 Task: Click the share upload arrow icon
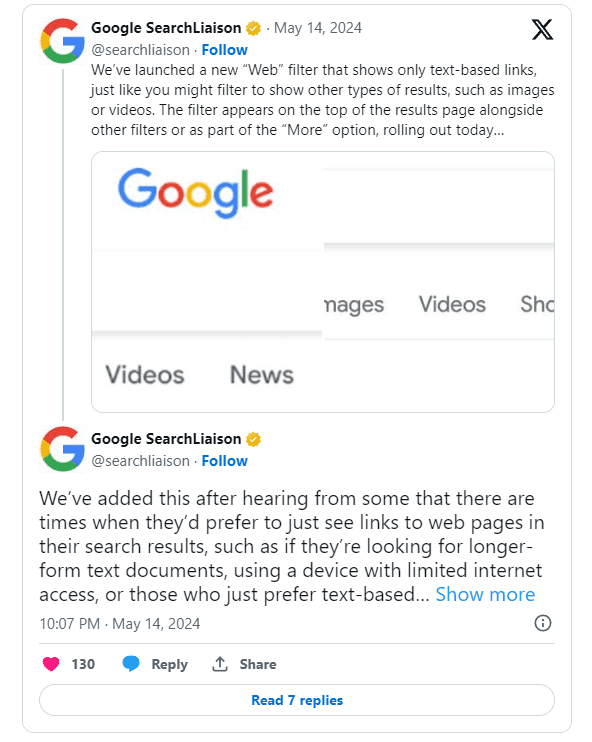point(220,664)
